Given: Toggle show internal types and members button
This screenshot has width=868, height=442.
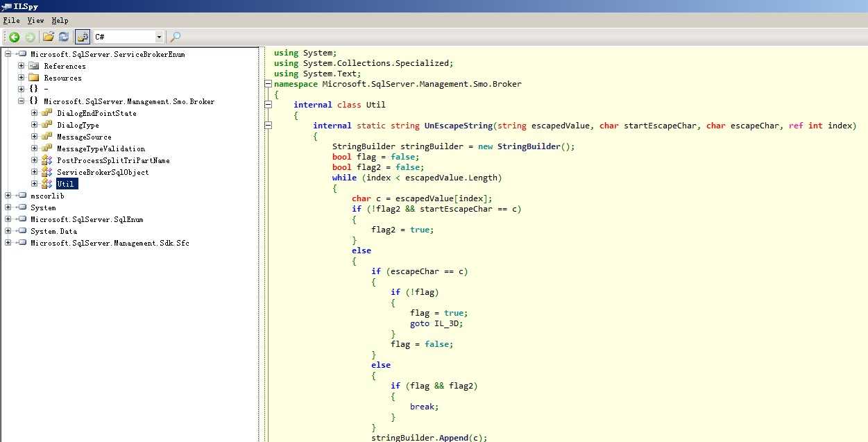Looking at the screenshot, I should [x=83, y=37].
